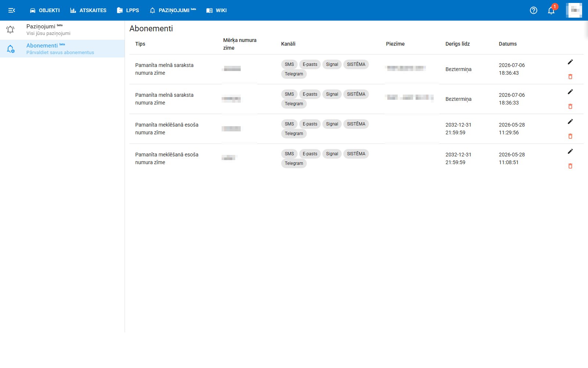
Task: Delete the subscription dated 2026-05-28 11:29:56
Action: point(570,136)
